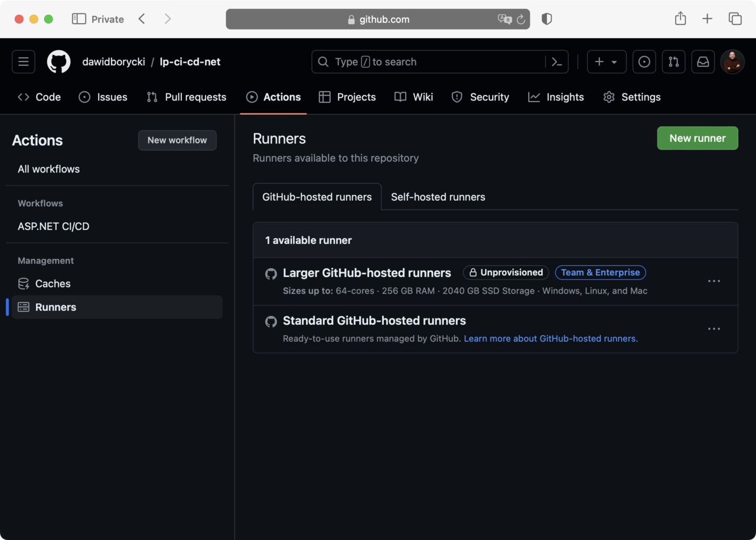
Task: Click the GitHub Octocat logo
Action: [59, 62]
